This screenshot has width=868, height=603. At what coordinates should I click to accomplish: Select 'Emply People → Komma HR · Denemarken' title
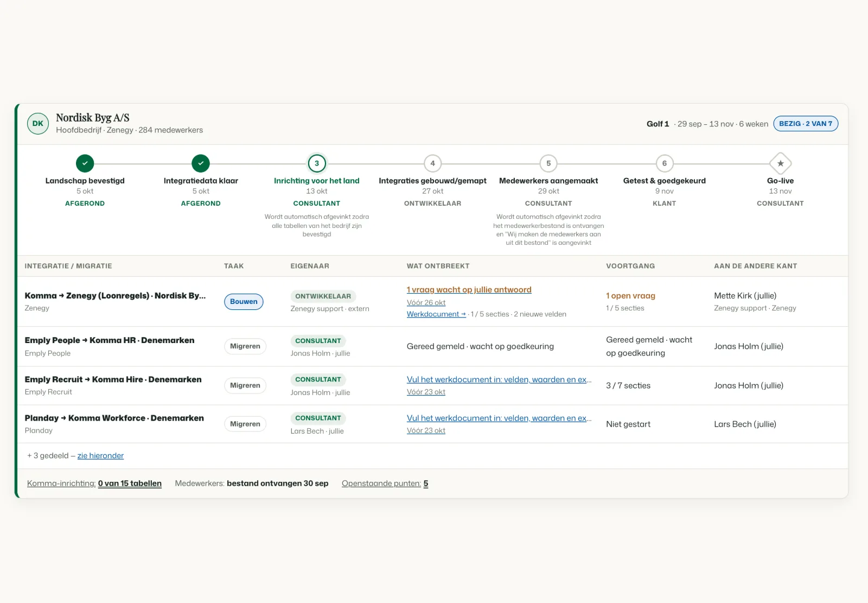110,340
